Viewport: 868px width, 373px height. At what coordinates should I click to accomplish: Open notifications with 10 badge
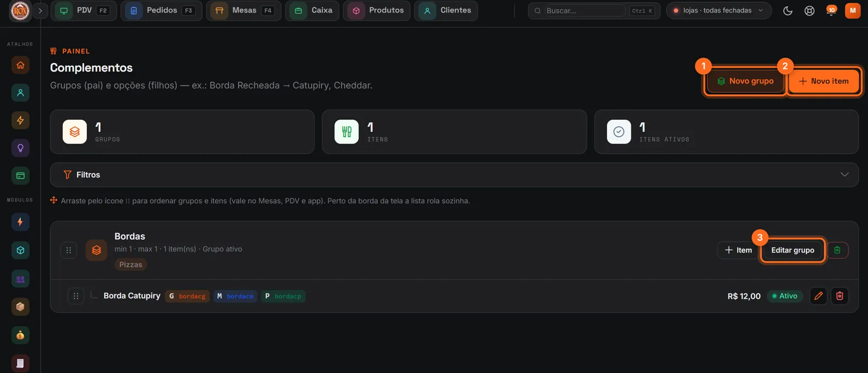831,10
